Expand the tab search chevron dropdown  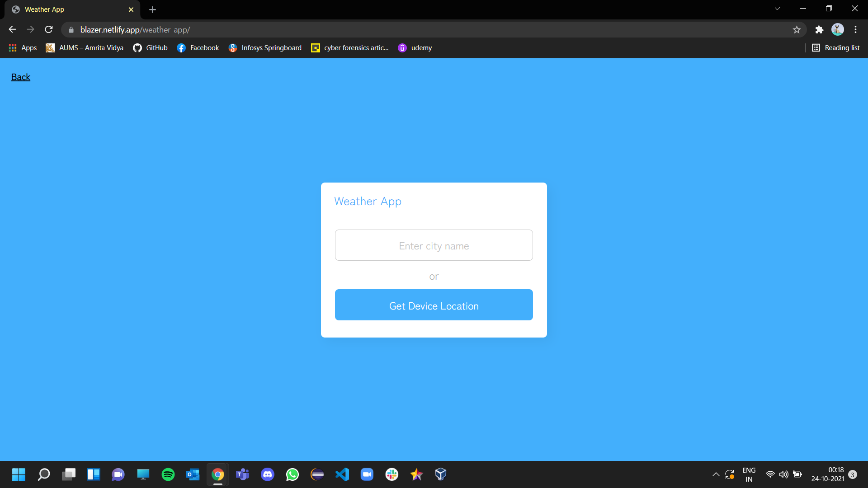point(777,9)
